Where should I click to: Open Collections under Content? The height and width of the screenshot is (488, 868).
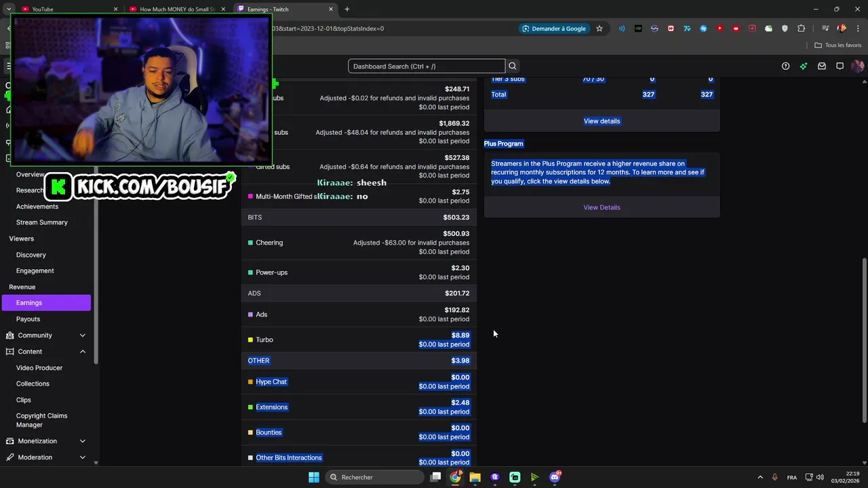33,384
